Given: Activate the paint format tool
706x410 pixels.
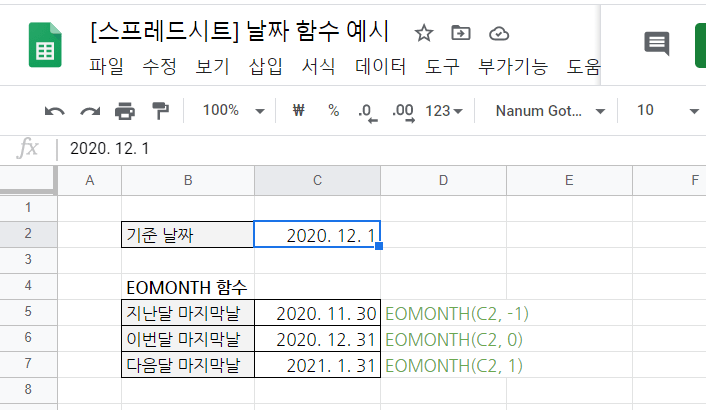Looking at the screenshot, I should coord(159,111).
